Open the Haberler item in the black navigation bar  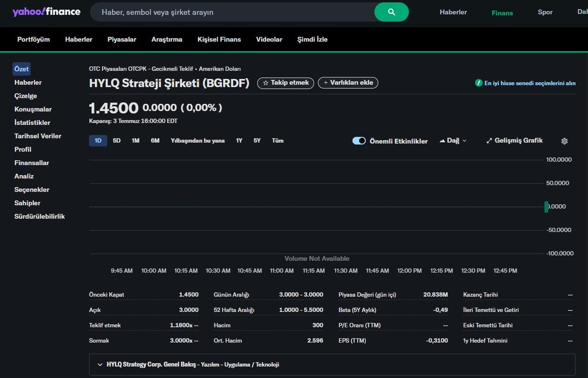point(79,39)
